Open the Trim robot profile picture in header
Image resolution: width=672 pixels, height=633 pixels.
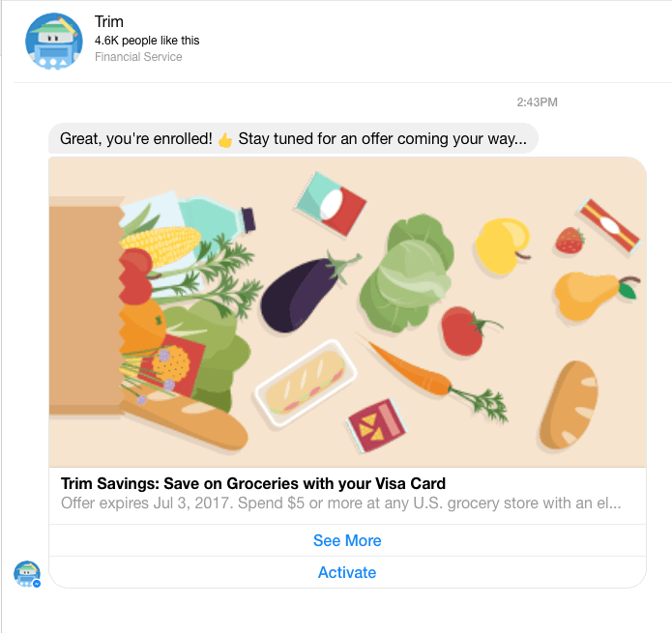(54, 42)
